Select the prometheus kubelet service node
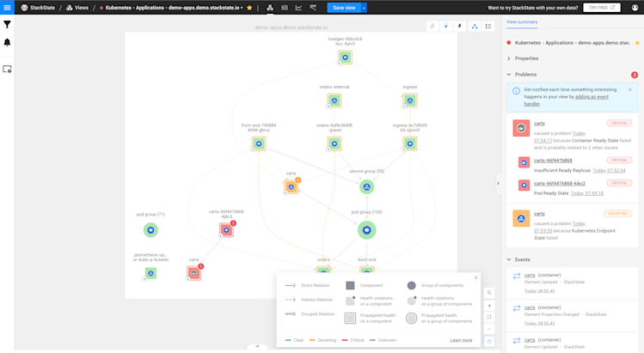Image resolution: width=644 pixels, height=353 pixels. tap(150, 273)
